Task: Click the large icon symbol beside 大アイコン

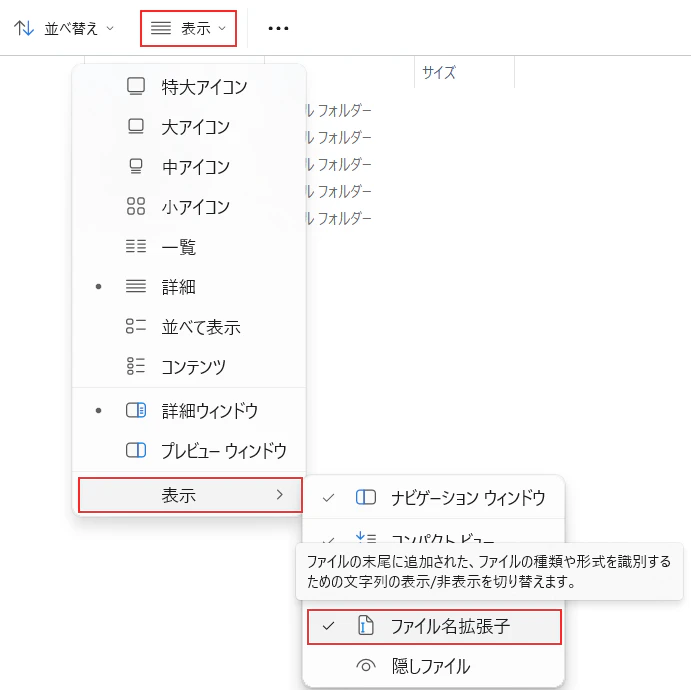Action: [x=136, y=126]
